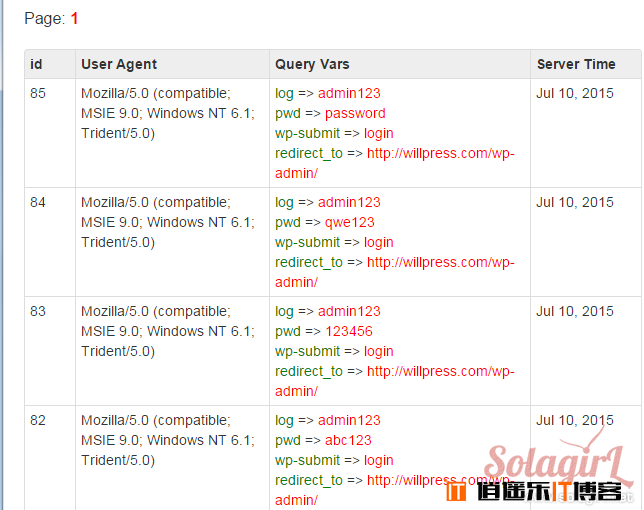The image size is (644, 510).
Task: Click the 123456 password value
Action: [349, 331]
